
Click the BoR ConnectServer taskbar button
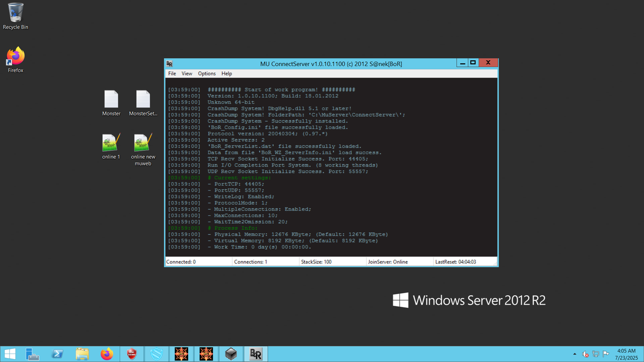256,354
